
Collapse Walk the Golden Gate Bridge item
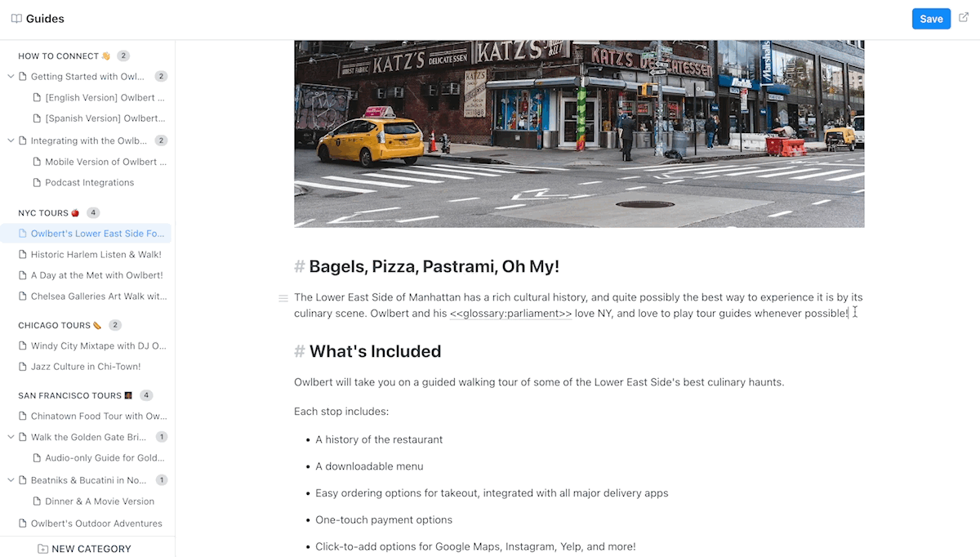[x=11, y=437]
